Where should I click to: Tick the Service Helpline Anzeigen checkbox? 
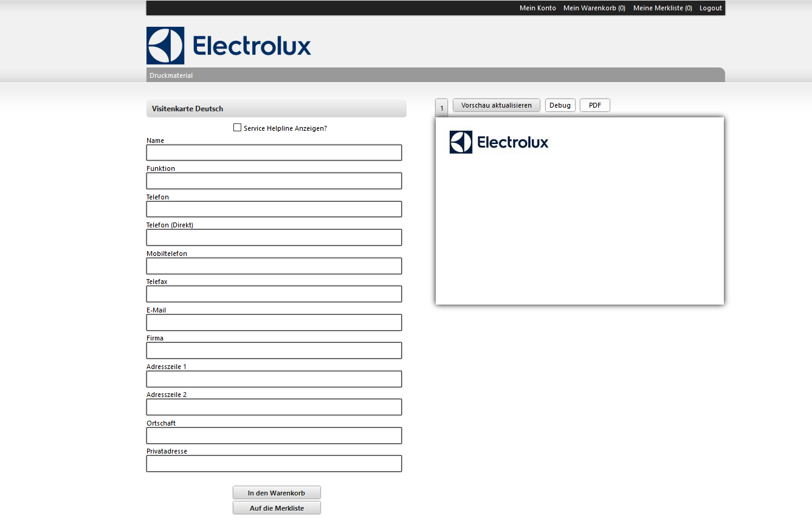(238, 128)
